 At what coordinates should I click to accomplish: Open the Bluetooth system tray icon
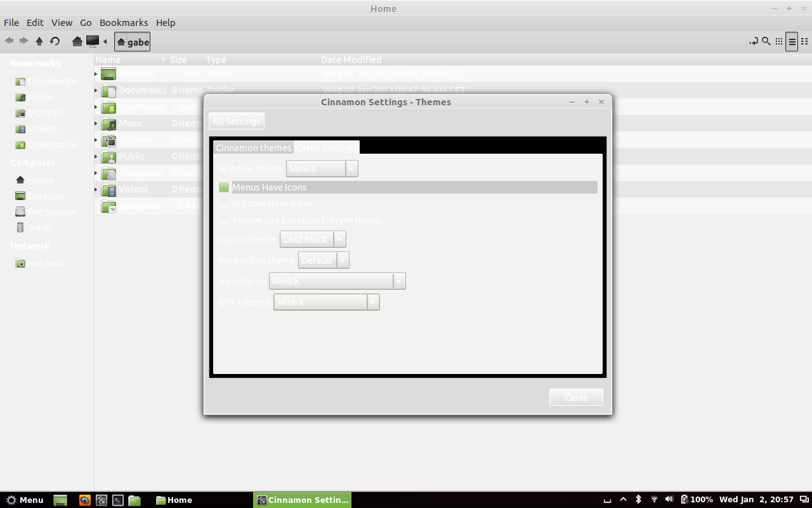point(638,500)
